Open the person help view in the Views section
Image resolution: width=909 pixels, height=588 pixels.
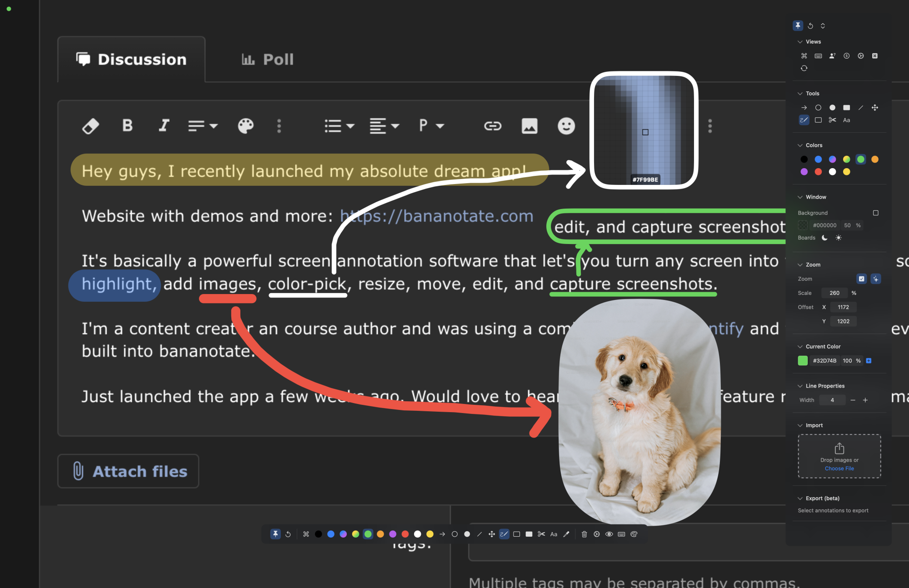click(x=832, y=56)
